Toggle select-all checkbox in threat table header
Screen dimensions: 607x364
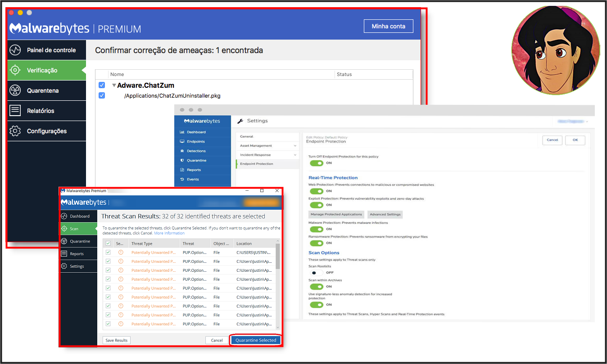point(108,243)
